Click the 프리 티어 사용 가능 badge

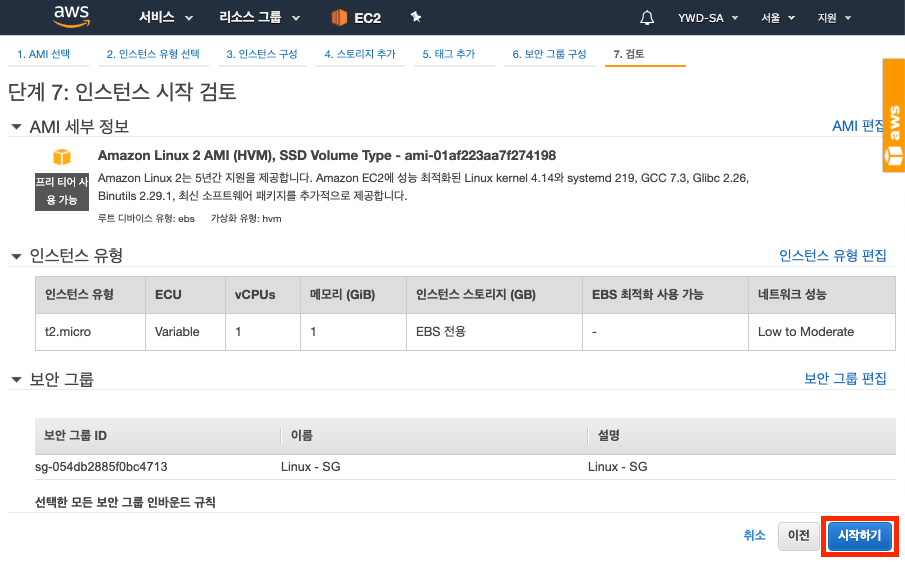pyautogui.click(x=62, y=192)
